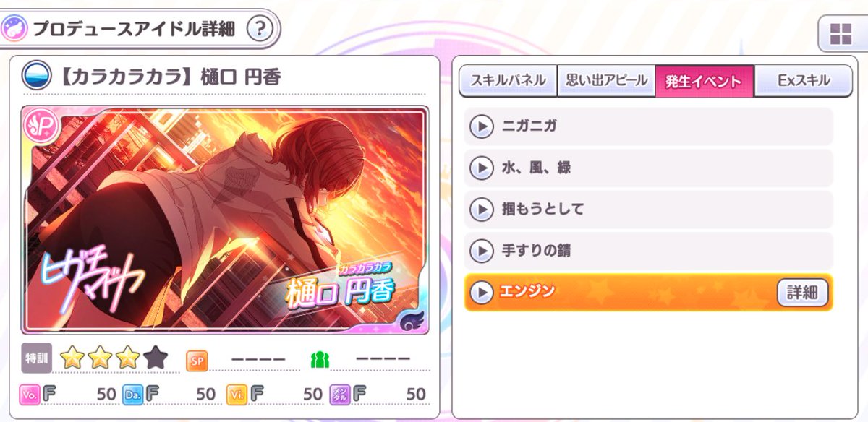Click the blue Da. stat icon
This screenshot has height=422, width=868.
click(132, 394)
